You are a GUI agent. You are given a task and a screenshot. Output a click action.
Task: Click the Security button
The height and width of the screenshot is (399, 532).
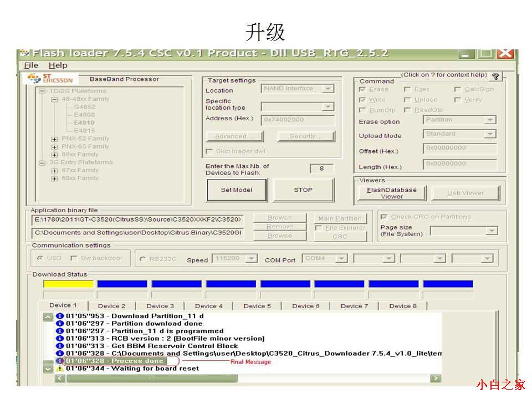[306, 136]
